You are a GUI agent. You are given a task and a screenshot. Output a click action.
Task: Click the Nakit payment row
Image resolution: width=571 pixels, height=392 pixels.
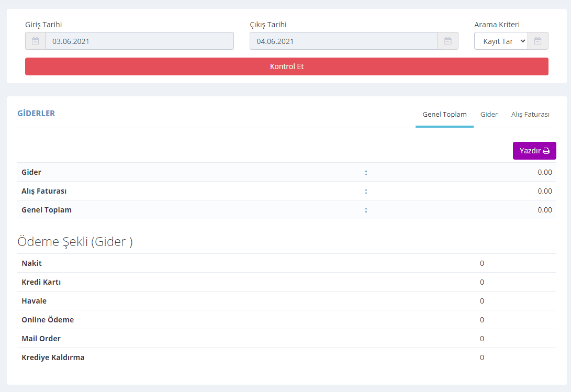[287, 263]
